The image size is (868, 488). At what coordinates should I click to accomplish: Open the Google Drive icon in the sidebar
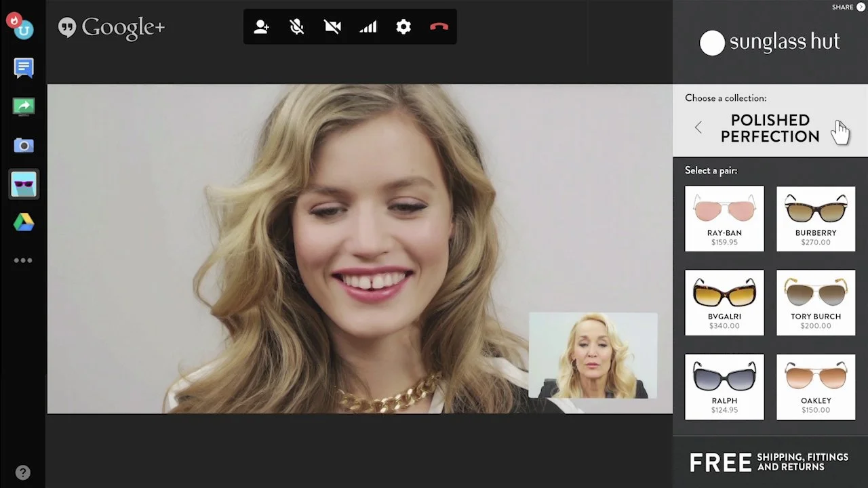click(24, 222)
